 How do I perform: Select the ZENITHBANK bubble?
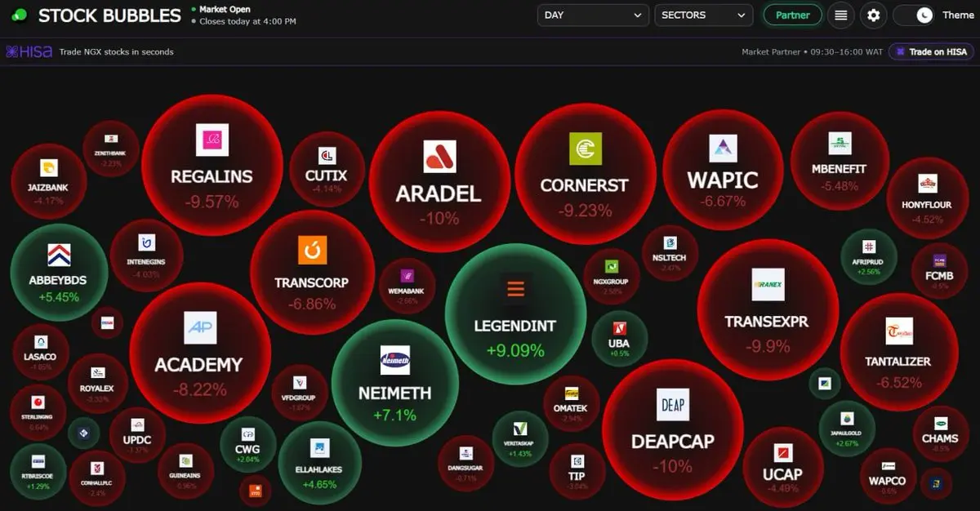112,150
